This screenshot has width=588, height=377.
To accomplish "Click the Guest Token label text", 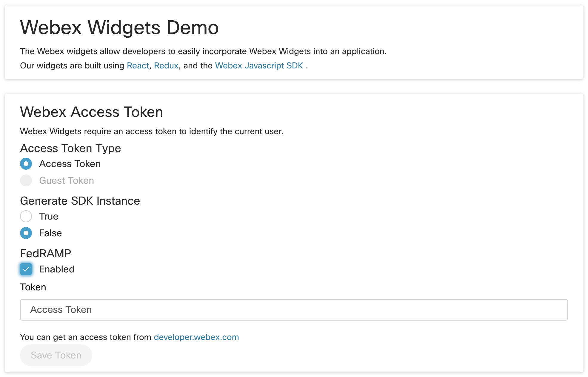I will 67,180.
